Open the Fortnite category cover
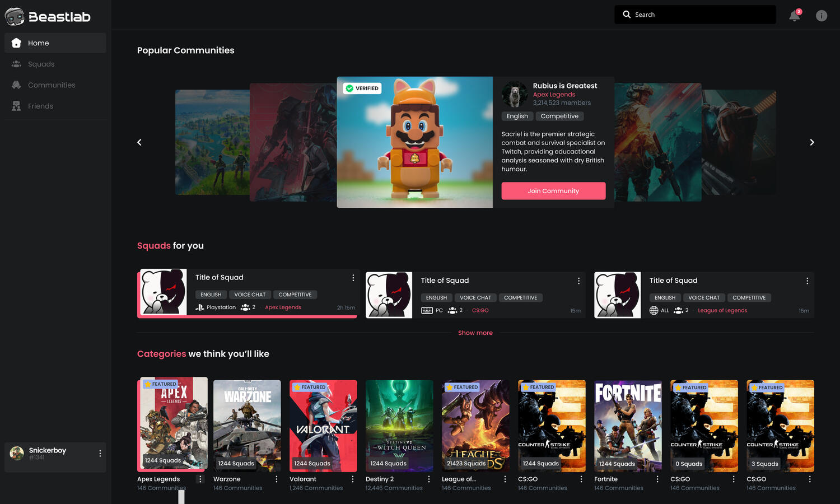The height and width of the screenshot is (504, 840). click(628, 426)
